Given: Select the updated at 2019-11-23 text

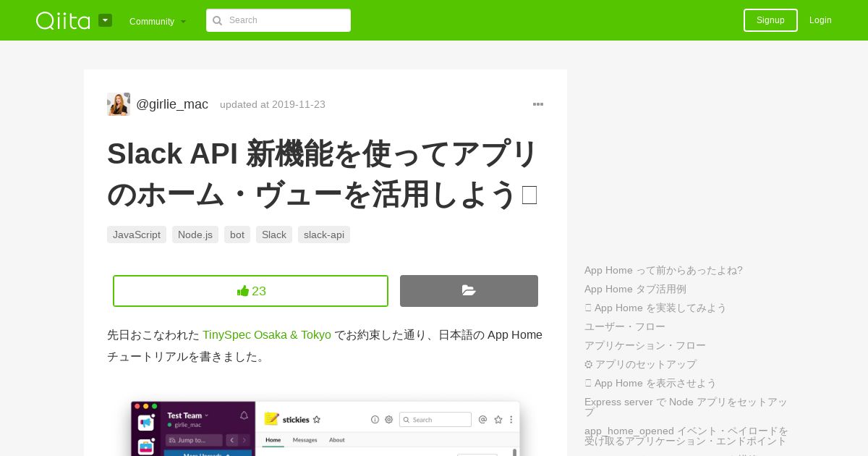Looking at the screenshot, I should click(x=273, y=104).
